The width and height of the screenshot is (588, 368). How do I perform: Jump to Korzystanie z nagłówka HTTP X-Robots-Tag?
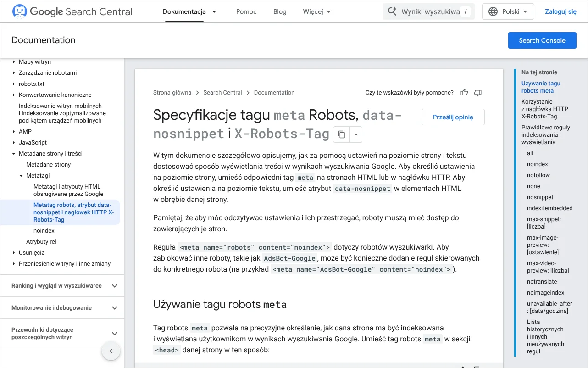pyautogui.click(x=545, y=109)
